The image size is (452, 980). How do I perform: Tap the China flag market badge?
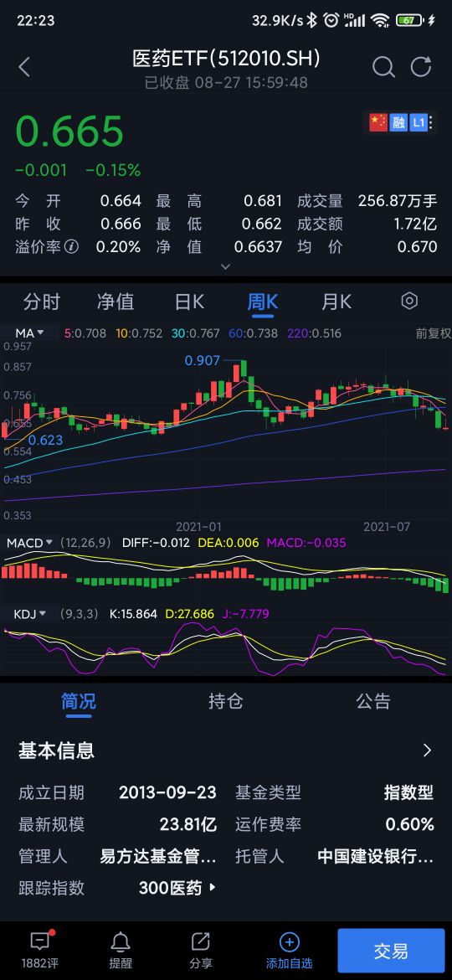378,122
